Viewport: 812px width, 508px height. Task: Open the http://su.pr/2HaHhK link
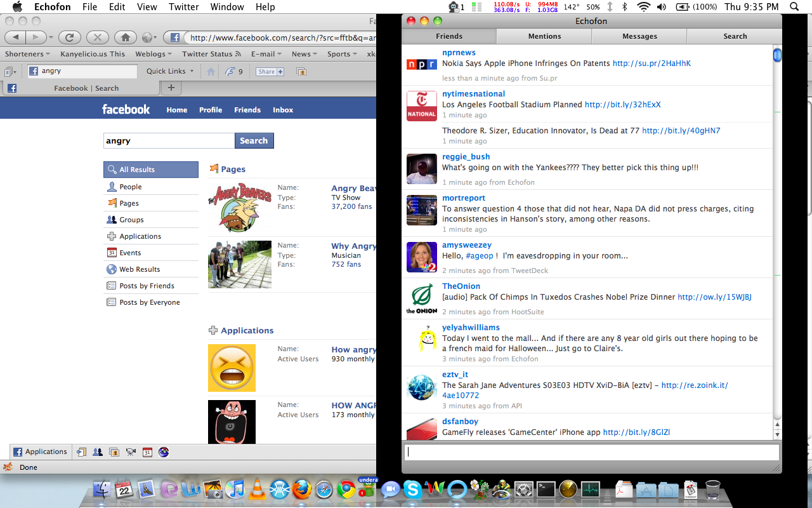(x=652, y=63)
